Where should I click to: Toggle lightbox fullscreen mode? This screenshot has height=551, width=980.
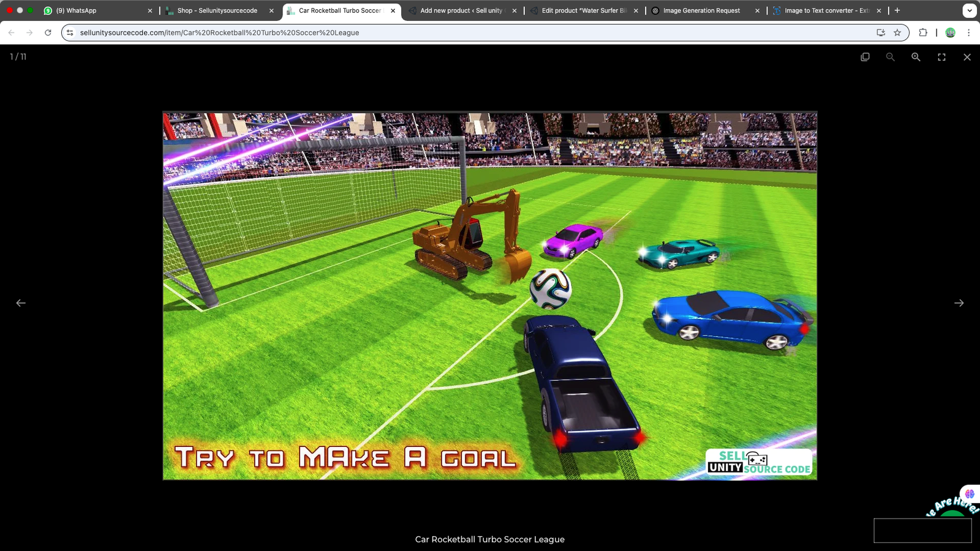pos(941,57)
